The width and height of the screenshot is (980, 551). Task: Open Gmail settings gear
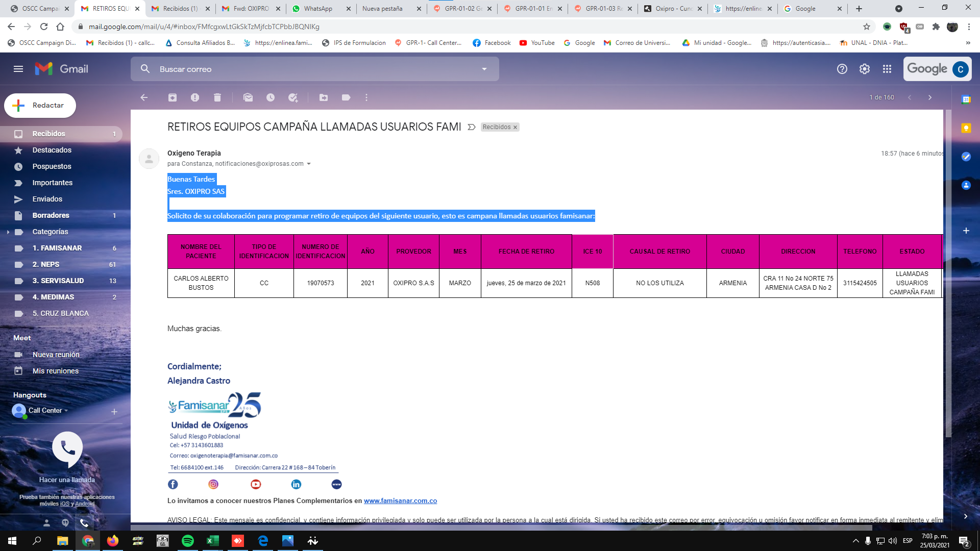tap(865, 69)
